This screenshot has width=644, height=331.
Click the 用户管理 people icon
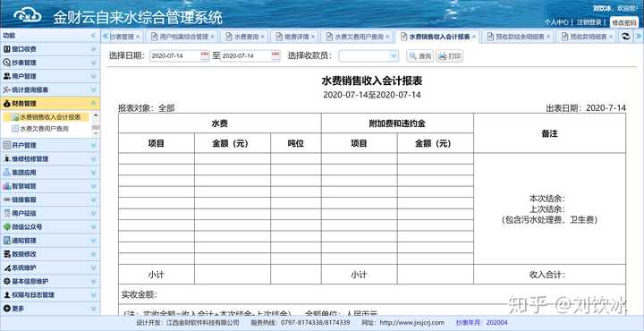(6, 76)
